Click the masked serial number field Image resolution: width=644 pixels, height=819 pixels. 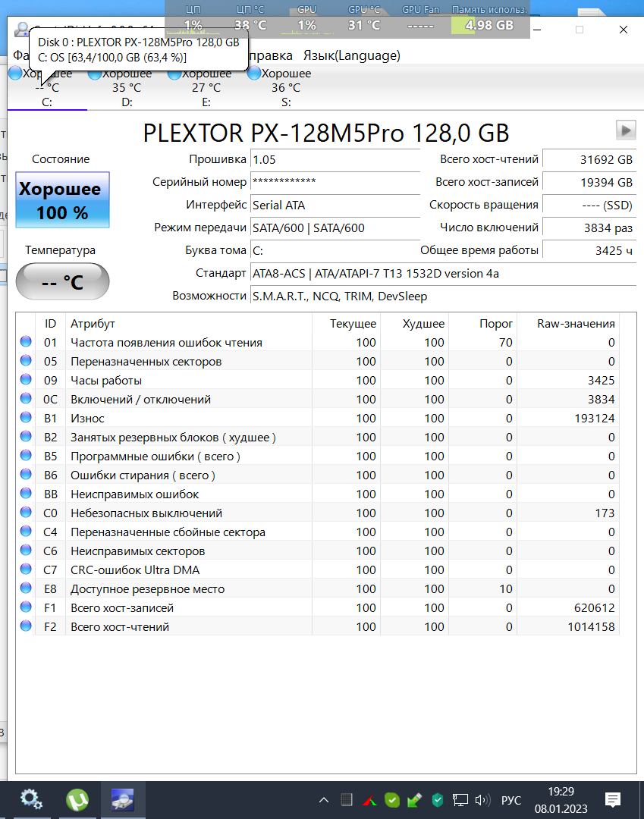click(x=335, y=182)
